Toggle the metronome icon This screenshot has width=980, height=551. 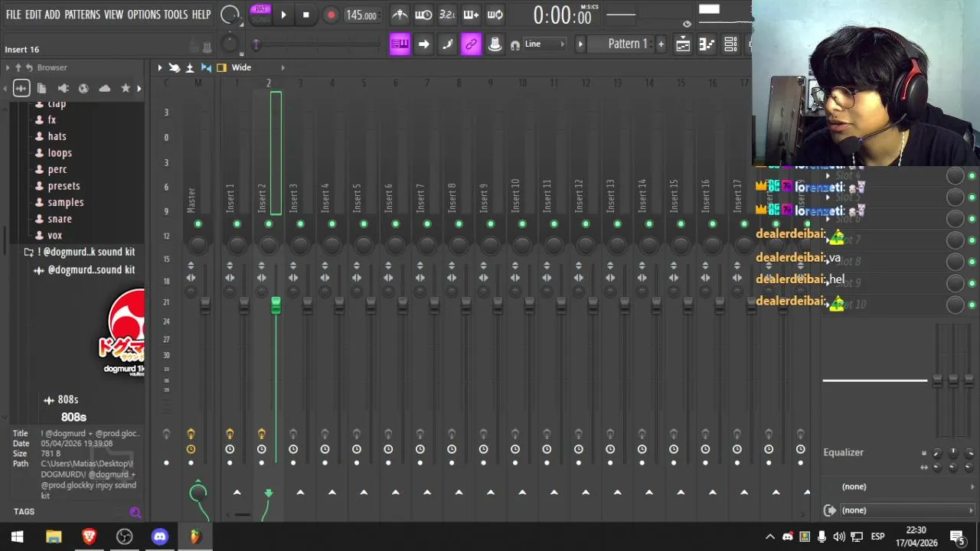[x=400, y=15]
